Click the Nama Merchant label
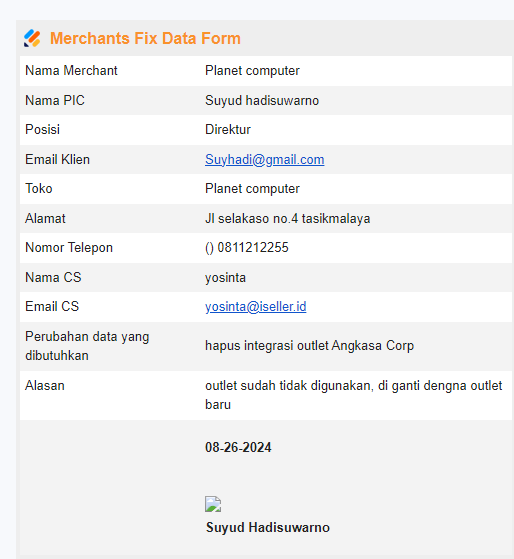This screenshot has height=559, width=514. tap(71, 71)
